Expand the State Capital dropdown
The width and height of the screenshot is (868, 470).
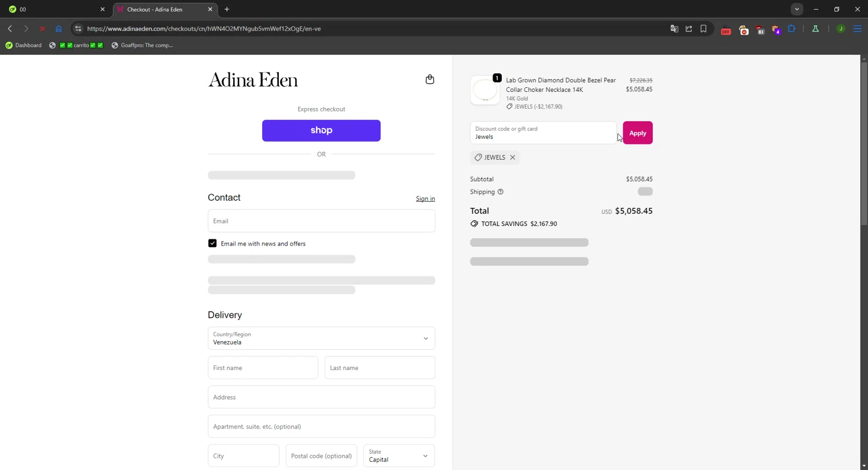click(399, 456)
